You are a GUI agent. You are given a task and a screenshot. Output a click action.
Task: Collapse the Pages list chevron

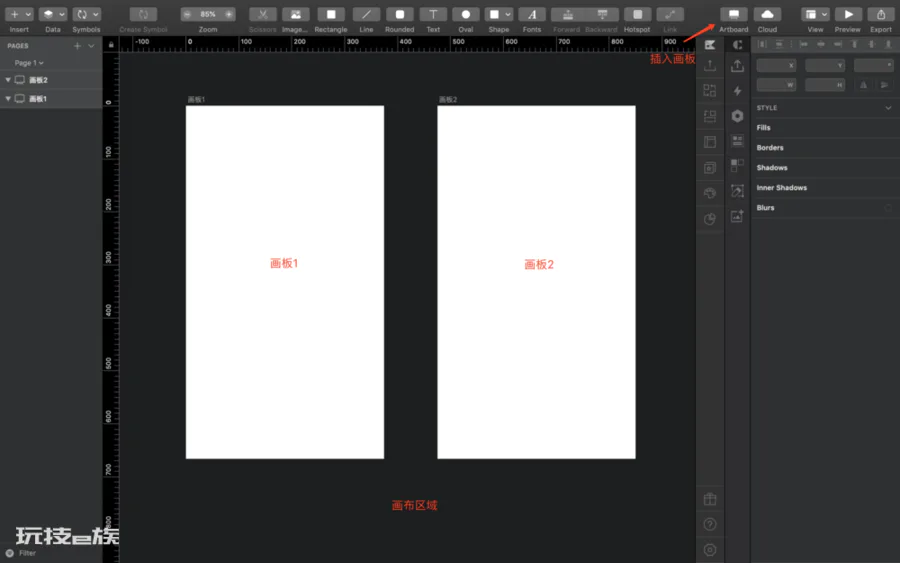tap(91, 46)
